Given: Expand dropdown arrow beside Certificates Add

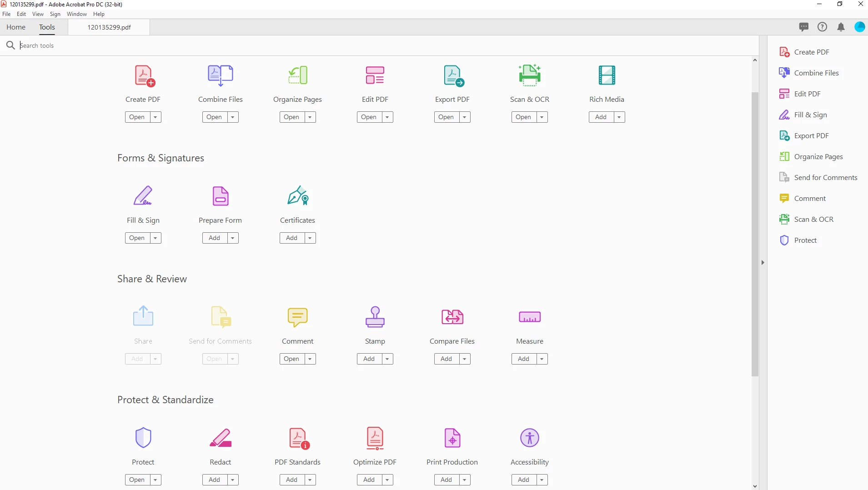Looking at the screenshot, I should 310,238.
